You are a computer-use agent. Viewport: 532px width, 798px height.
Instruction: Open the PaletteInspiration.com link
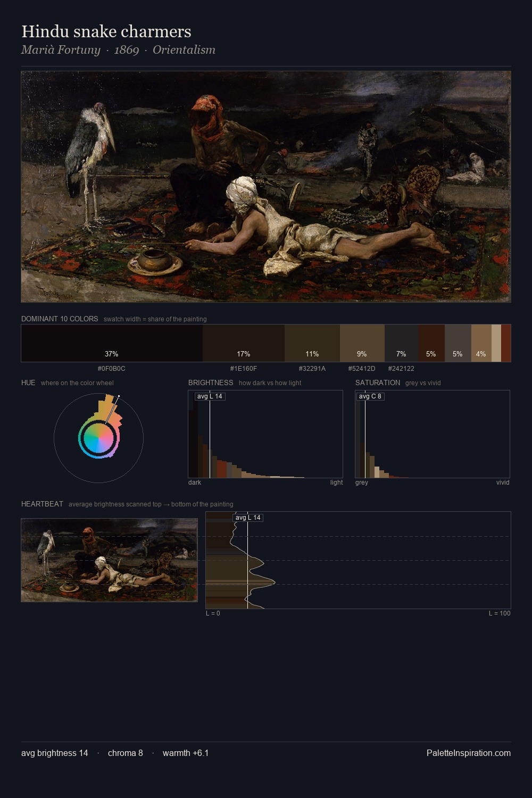pos(469,753)
